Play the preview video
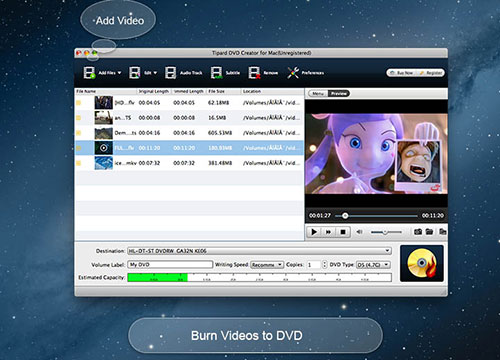The image size is (500, 360). tap(314, 232)
